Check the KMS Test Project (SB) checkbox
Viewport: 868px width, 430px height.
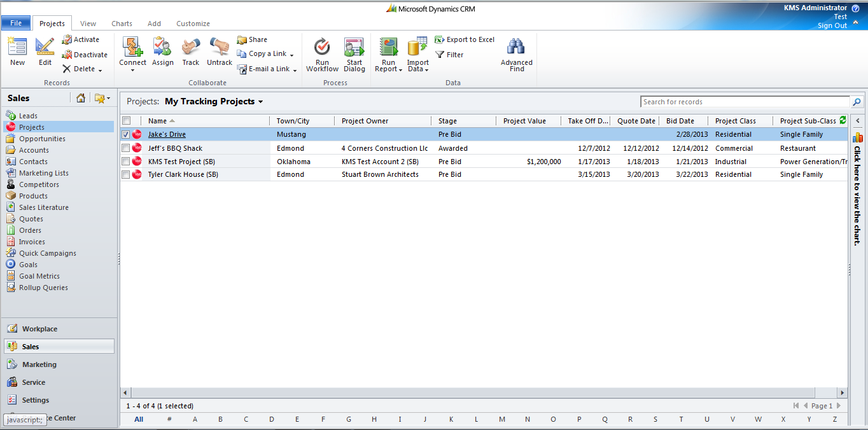click(x=126, y=162)
